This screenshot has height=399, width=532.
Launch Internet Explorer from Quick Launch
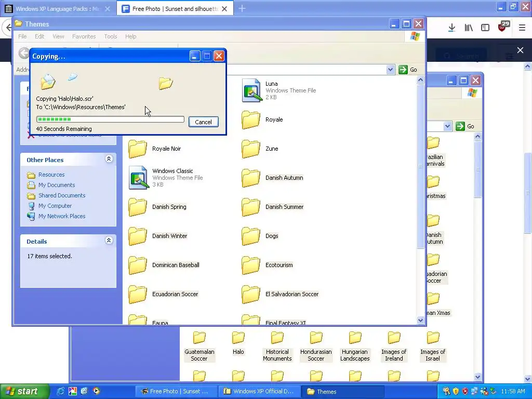60,391
